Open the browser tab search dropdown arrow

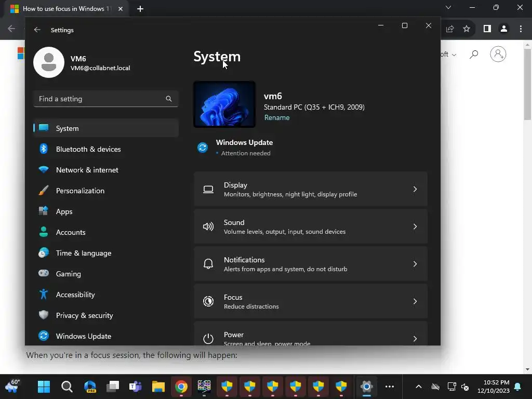[x=448, y=7]
